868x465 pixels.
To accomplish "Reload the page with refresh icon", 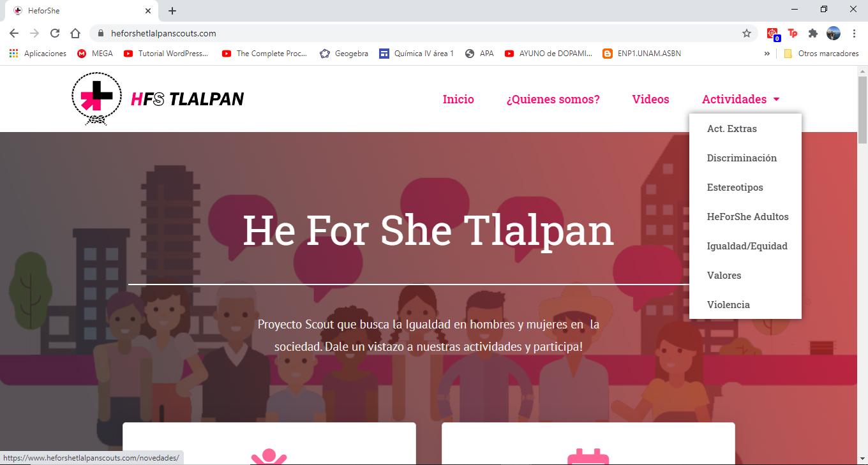I will 55,33.
